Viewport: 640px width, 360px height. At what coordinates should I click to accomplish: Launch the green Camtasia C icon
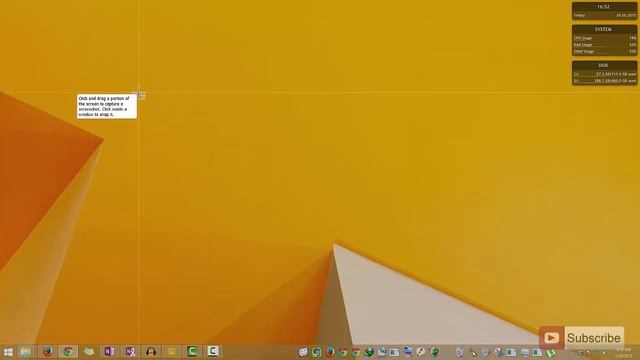pos(192,351)
